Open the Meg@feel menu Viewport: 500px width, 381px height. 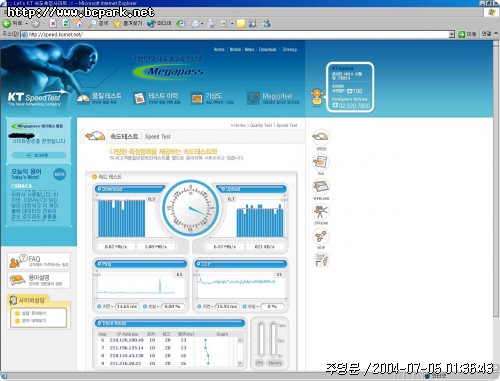(x=273, y=98)
